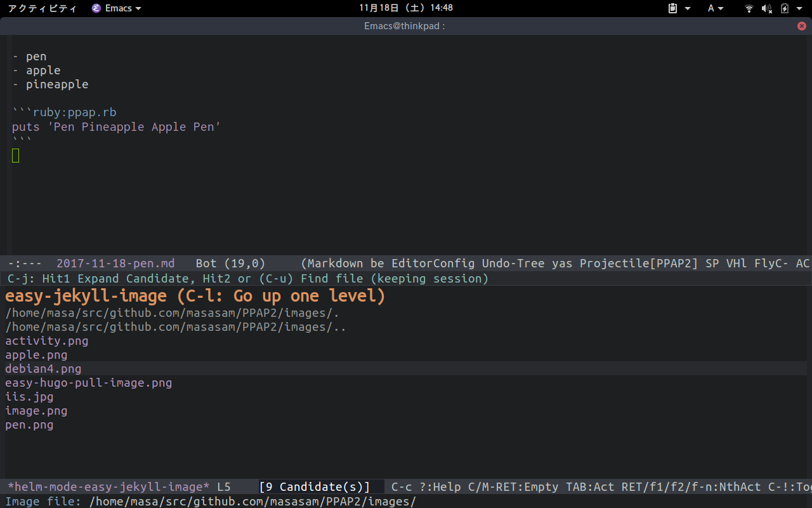Select pen.png candidate
This screenshot has height=508, width=812.
click(x=29, y=425)
